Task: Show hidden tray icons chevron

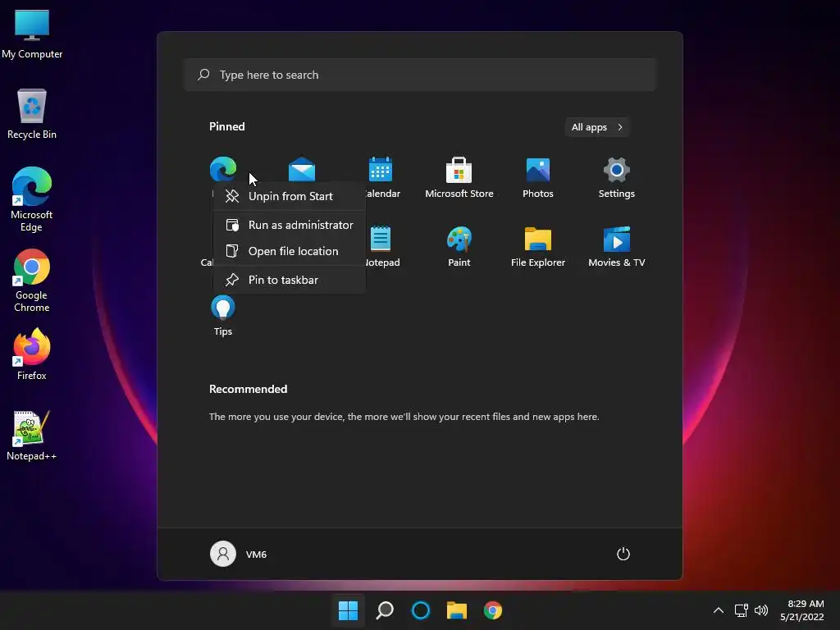Action: point(719,610)
